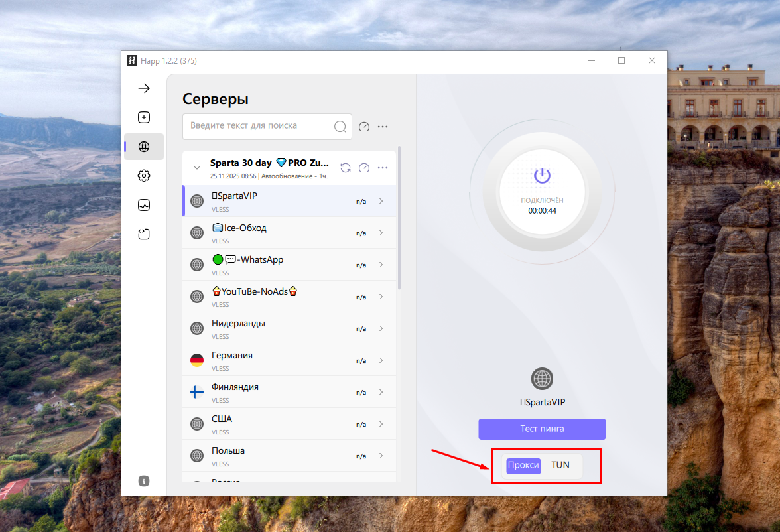
Task: Refresh the Sparta 30 day subscription
Action: coord(346,168)
